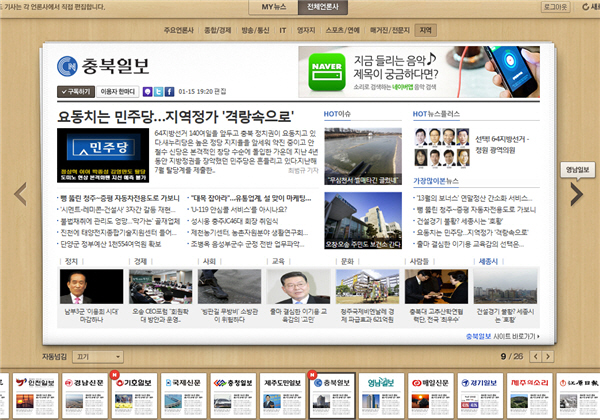The image size is (600, 420).
Task: Select the 주요언론사 category
Action: pyautogui.click(x=179, y=30)
